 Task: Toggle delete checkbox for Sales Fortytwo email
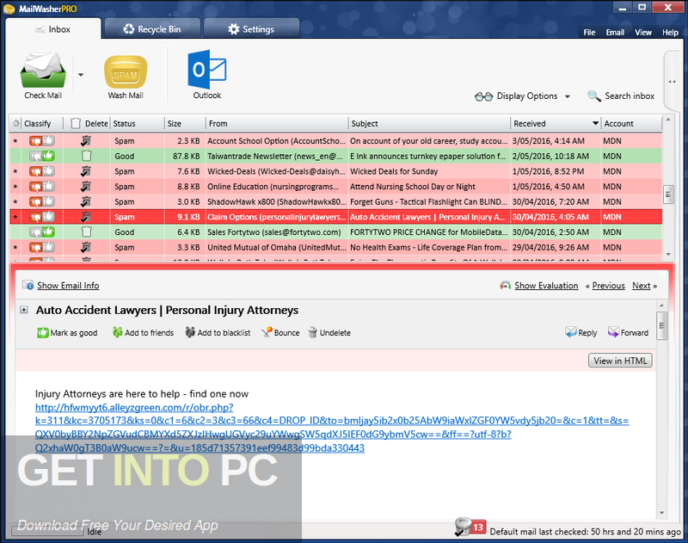point(86,232)
